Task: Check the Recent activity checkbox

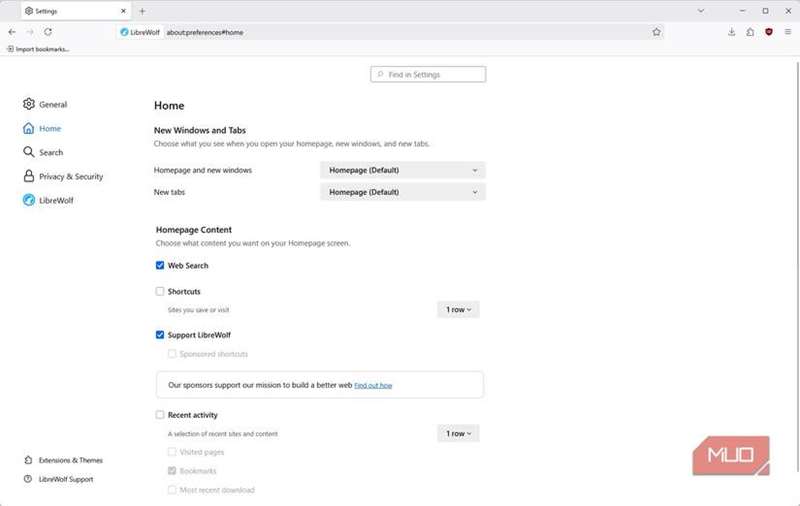Action: point(160,415)
